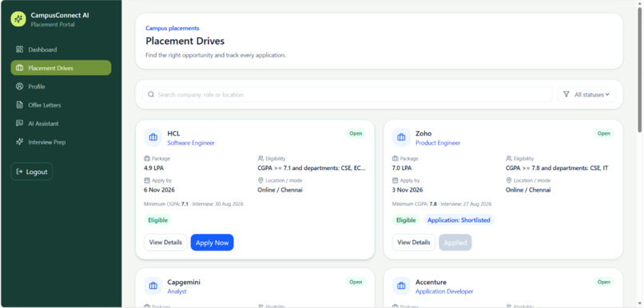
Task: Click the Eligibility people icon in Zoho card
Action: [x=508, y=158]
